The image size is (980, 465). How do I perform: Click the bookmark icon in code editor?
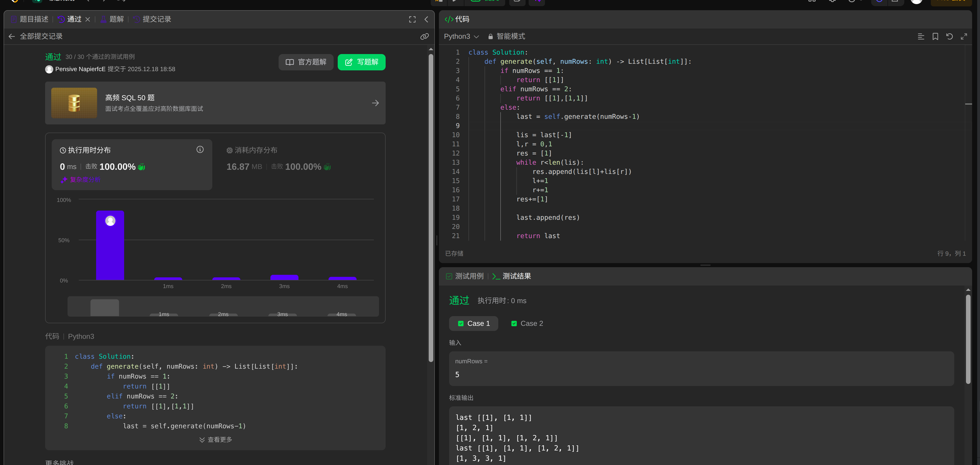click(935, 36)
